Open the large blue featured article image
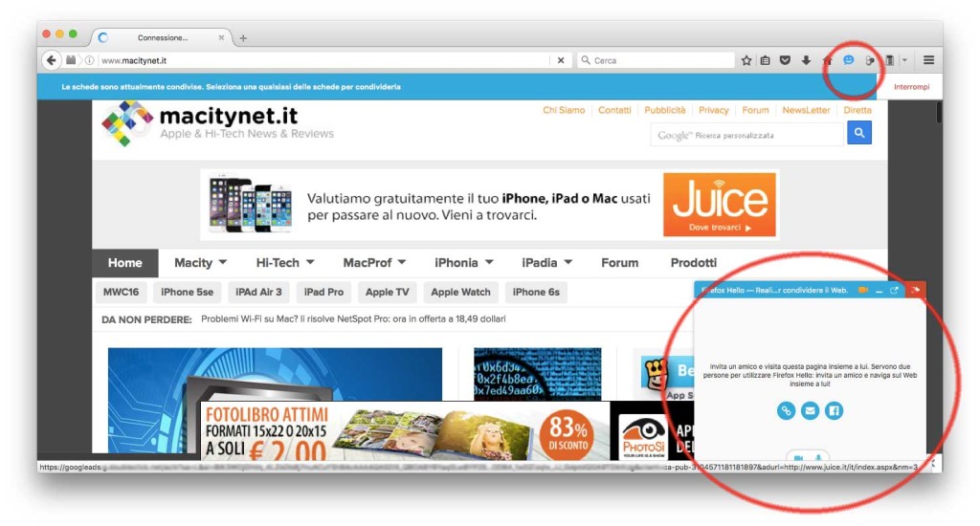This screenshot has width=980, height=526. [275, 375]
